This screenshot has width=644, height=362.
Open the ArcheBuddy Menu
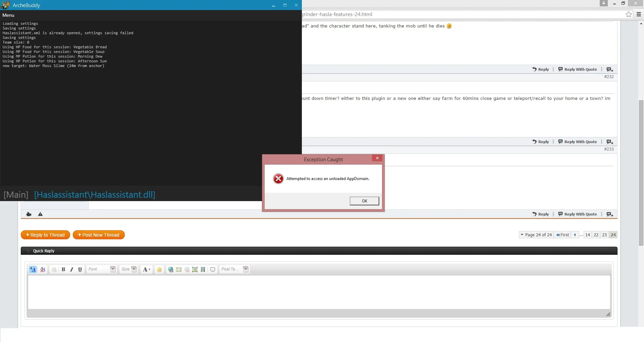click(x=8, y=15)
